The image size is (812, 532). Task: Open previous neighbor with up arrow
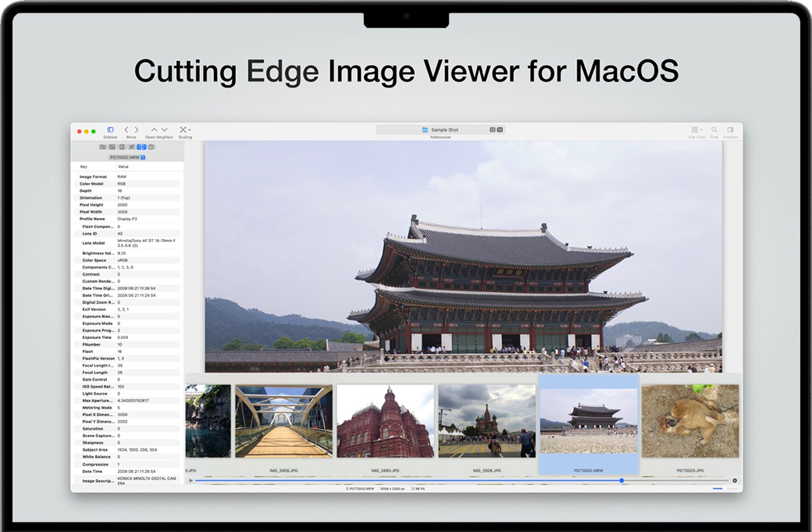[154, 130]
